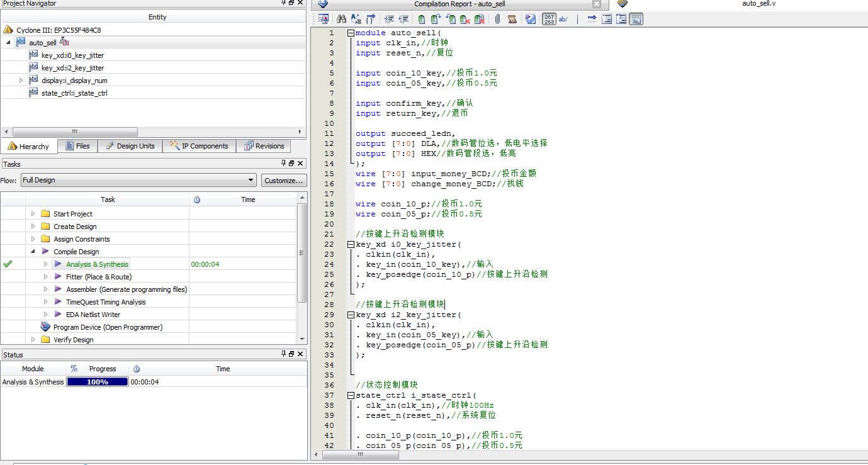This screenshot has height=465, width=868.
Task: Click the Insert Template scroll icon
Action: pos(512,19)
